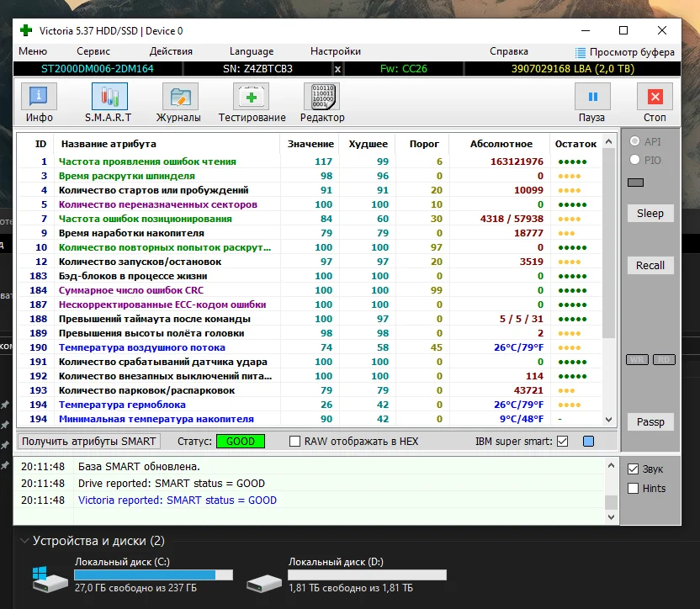Enable the Hints checkbox

click(x=633, y=488)
